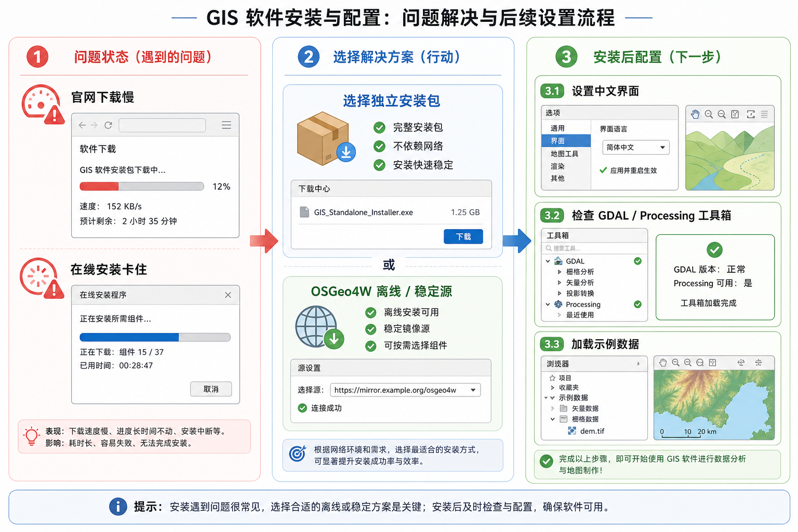
Task: Select 其他 in the 选项 list
Action: pos(566,178)
